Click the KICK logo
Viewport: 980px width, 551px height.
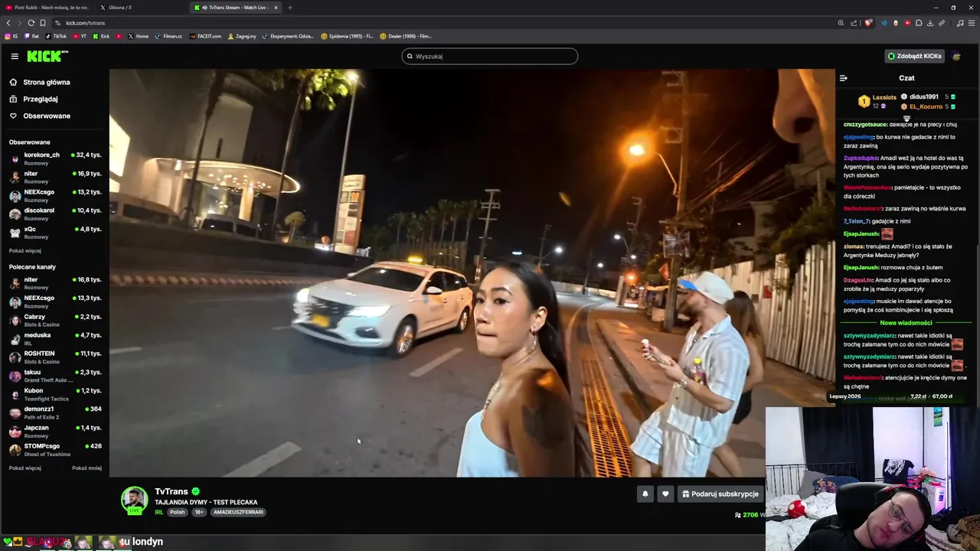point(47,56)
